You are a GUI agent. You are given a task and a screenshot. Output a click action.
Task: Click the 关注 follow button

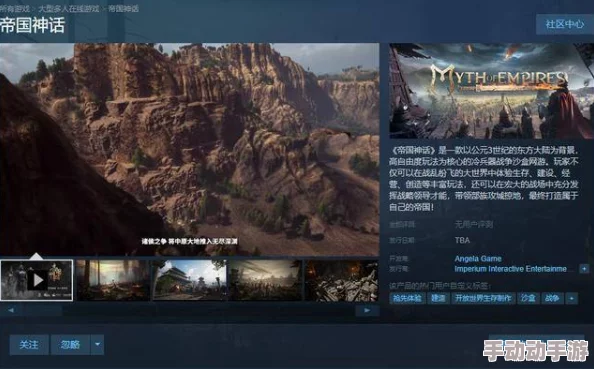point(29,344)
